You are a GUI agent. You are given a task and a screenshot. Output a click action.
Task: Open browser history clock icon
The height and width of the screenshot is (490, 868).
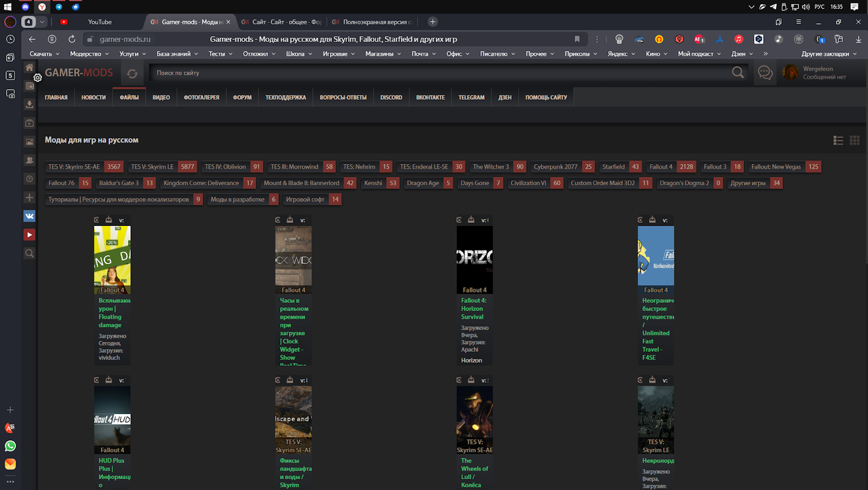10,39
